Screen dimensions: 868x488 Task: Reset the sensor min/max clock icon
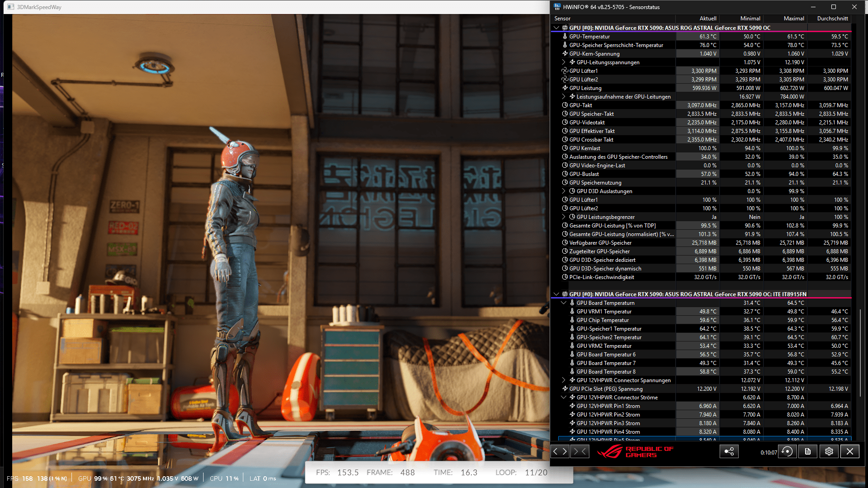click(787, 451)
